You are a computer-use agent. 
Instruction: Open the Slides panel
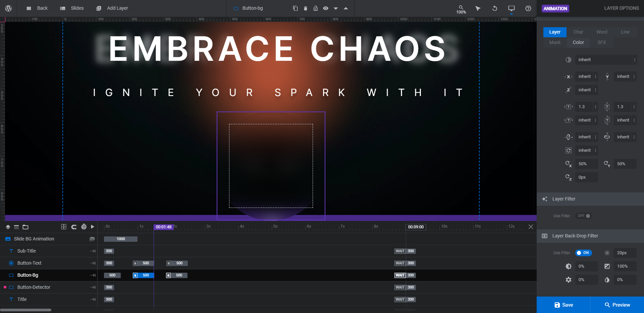click(72, 8)
